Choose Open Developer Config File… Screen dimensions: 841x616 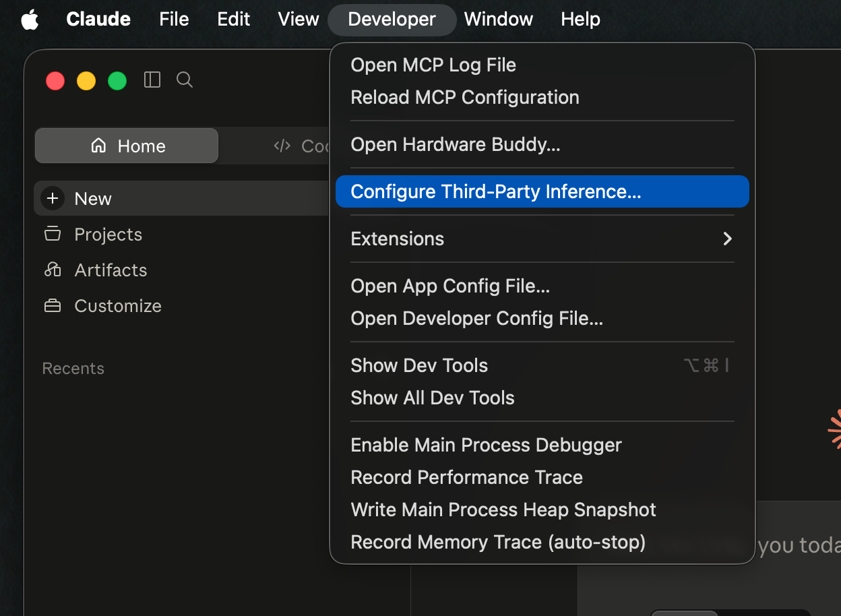click(542, 318)
